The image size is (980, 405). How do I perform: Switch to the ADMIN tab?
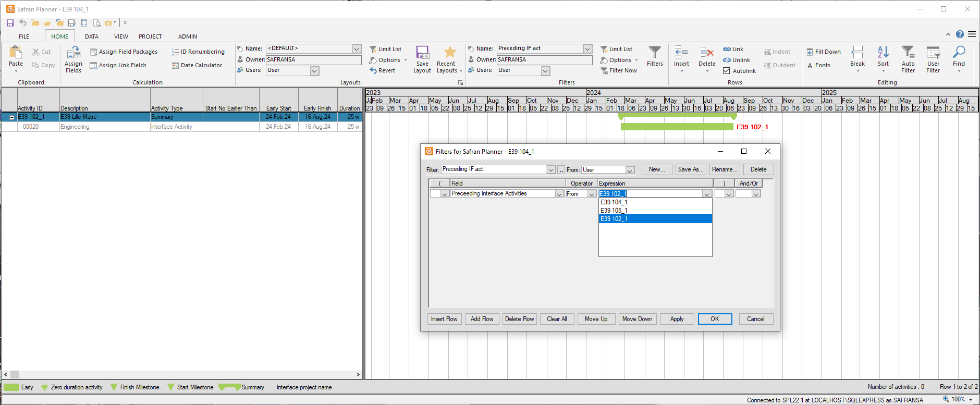(188, 36)
